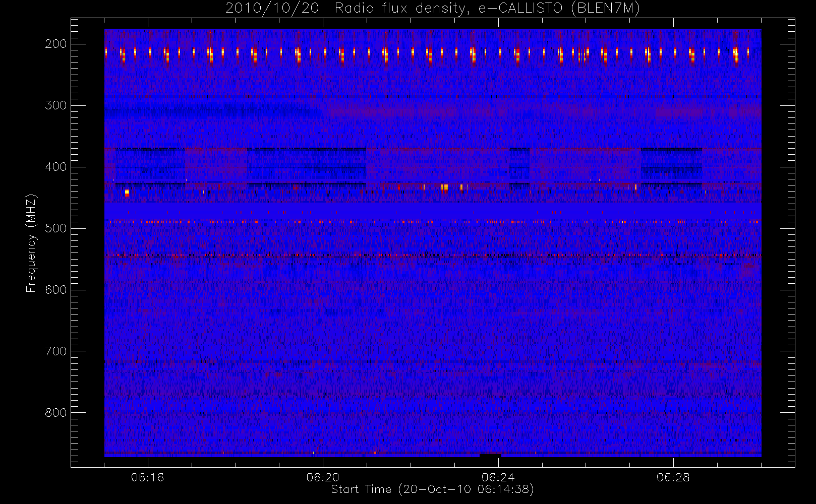Image resolution: width=816 pixels, height=504 pixels.
Task: Select the 500 frequency tick label
Action: 56,228
